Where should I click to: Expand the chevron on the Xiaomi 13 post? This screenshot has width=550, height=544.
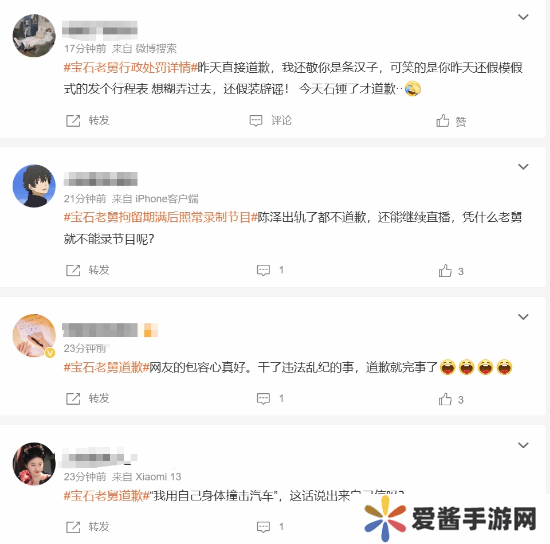coord(523,445)
